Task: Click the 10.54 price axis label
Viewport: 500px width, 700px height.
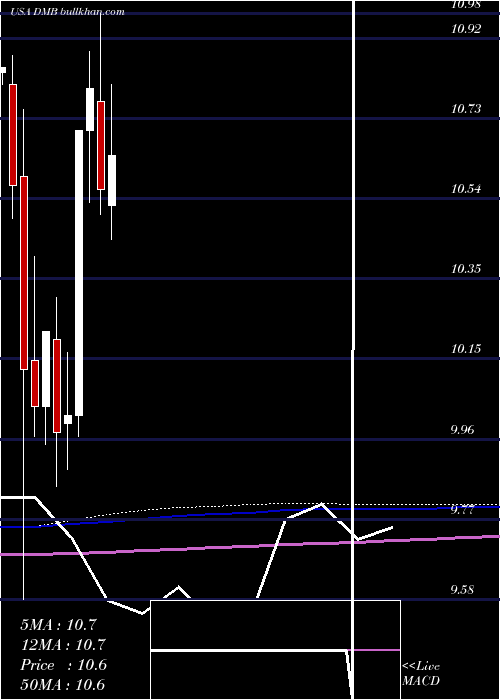Action: coord(466,189)
